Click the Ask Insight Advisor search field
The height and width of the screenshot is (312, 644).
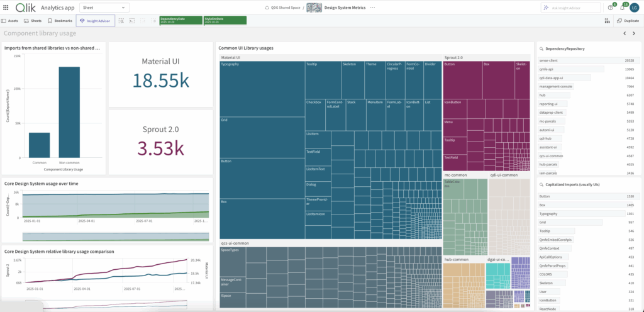click(x=570, y=8)
